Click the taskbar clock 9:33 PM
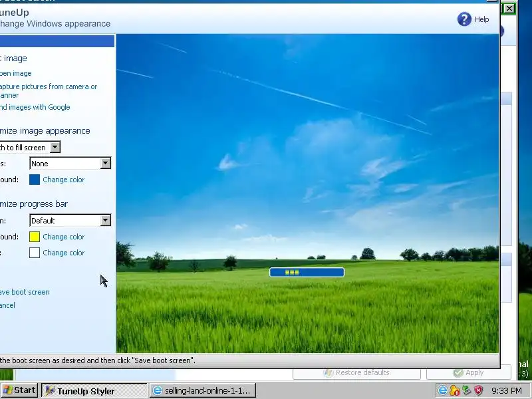This screenshot has height=399, width=532. [x=507, y=391]
